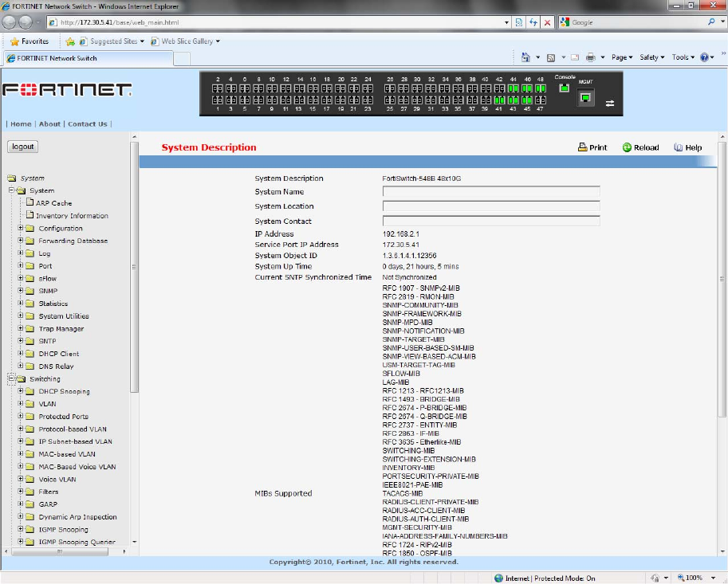Click switch port 1 on front panel
This screenshot has height=584, width=728.
[x=218, y=100]
